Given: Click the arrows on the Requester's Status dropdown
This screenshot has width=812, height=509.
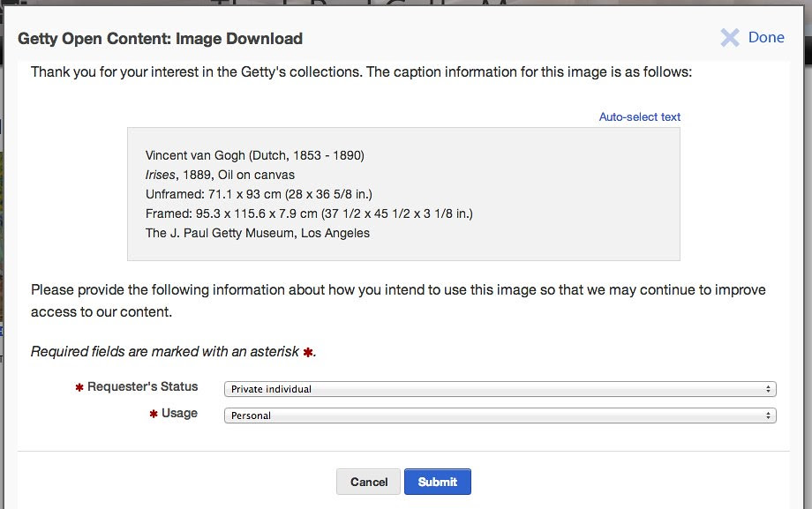Looking at the screenshot, I should click(770, 389).
